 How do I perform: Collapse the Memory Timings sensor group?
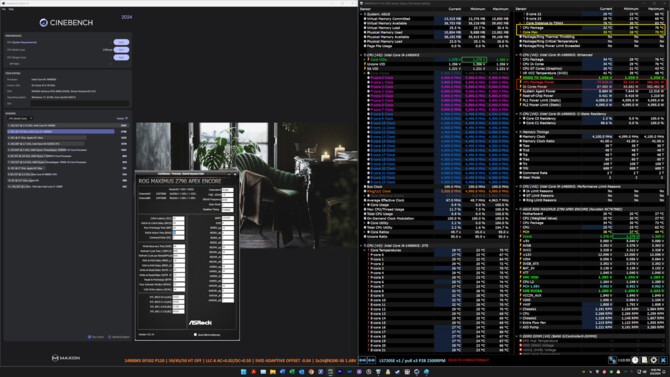pos(517,132)
